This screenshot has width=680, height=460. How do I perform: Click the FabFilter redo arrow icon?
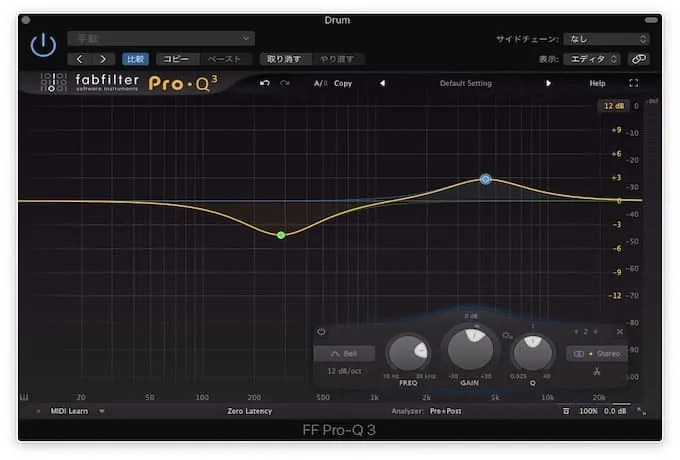click(284, 83)
